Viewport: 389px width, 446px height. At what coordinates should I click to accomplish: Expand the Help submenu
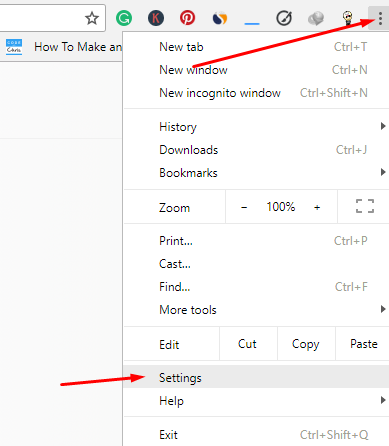pyautogui.click(x=256, y=401)
